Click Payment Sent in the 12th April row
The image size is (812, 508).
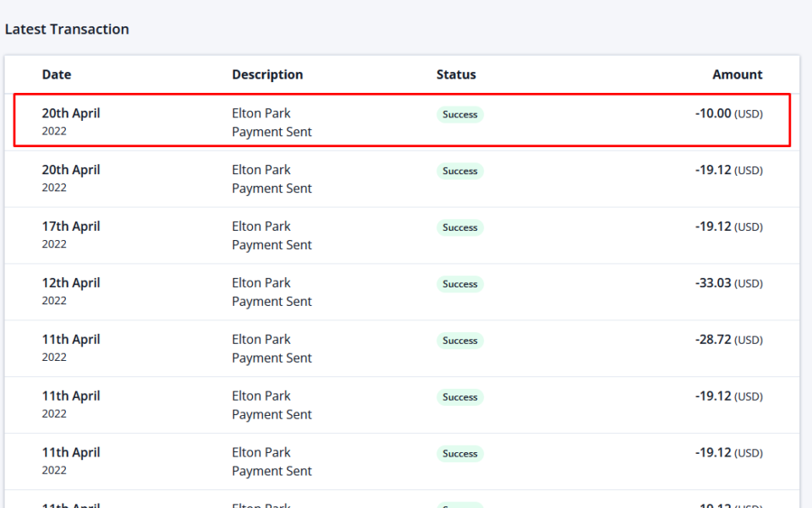(272, 302)
